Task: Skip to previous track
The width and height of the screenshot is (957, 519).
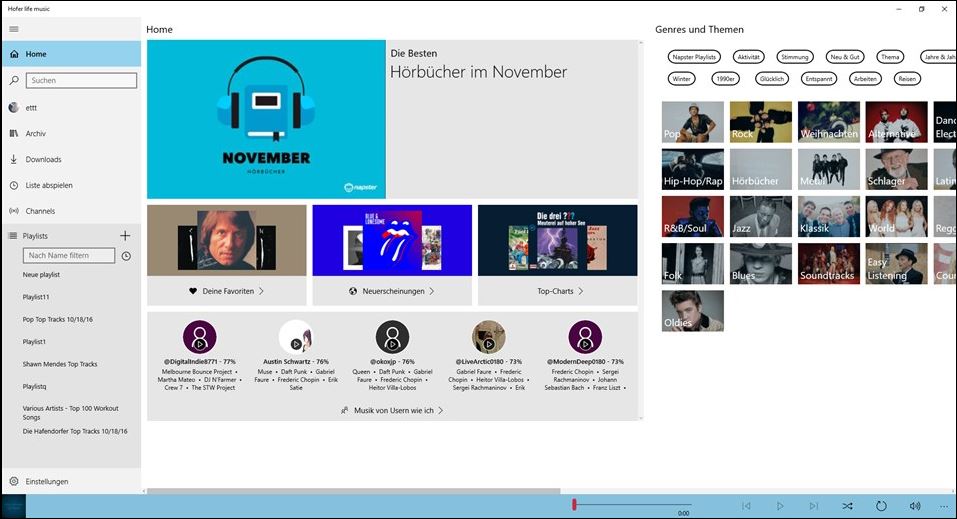Action: [746, 506]
